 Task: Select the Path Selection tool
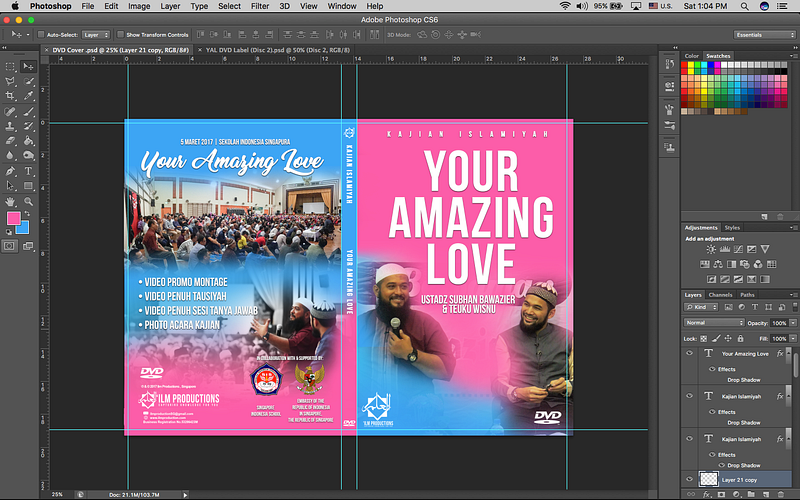[10, 186]
